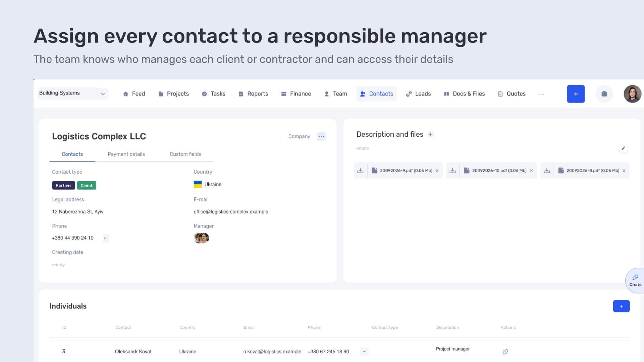644x362 pixels.
Task: Open the Quotes section
Action: coord(512,94)
